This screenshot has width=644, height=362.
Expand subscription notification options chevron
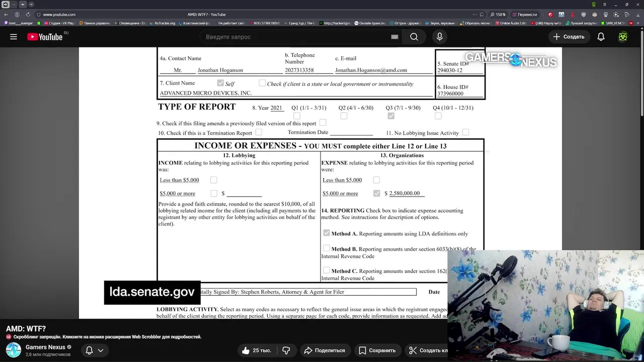tap(101, 350)
